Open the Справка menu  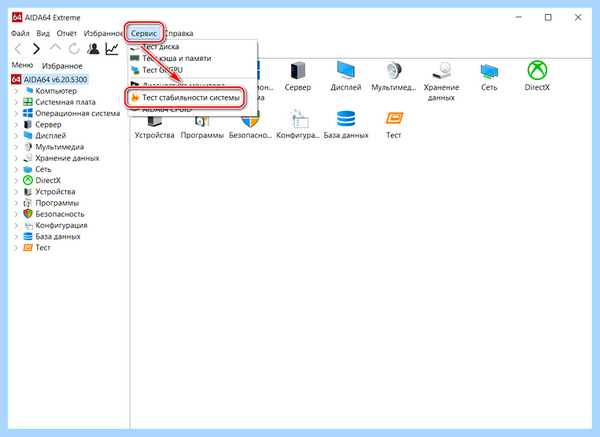click(x=179, y=33)
